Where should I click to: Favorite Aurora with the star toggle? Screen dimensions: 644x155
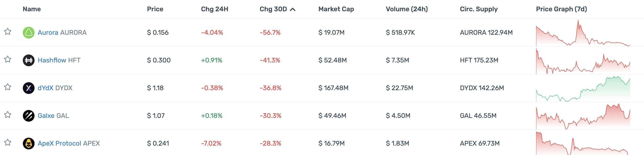pos(8,31)
